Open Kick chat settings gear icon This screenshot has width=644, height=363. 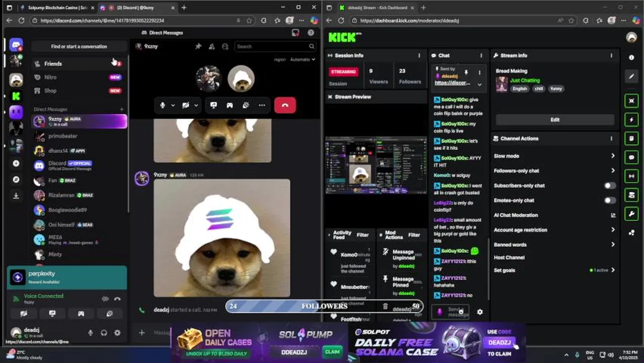click(x=480, y=312)
